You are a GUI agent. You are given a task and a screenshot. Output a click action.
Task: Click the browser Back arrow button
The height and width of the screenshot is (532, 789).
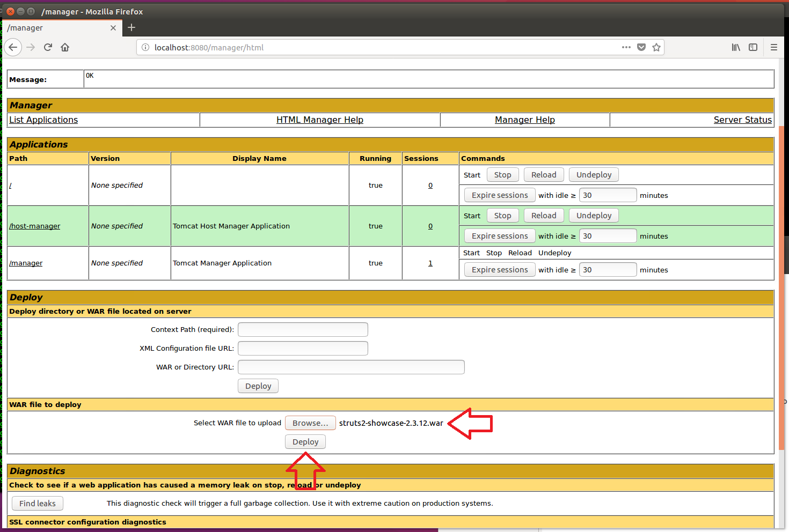pyautogui.click(x=13, y=47)
